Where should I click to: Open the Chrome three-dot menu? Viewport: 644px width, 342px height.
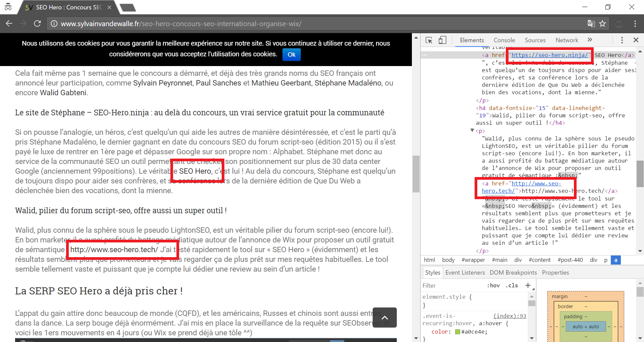tap(635, 23)
